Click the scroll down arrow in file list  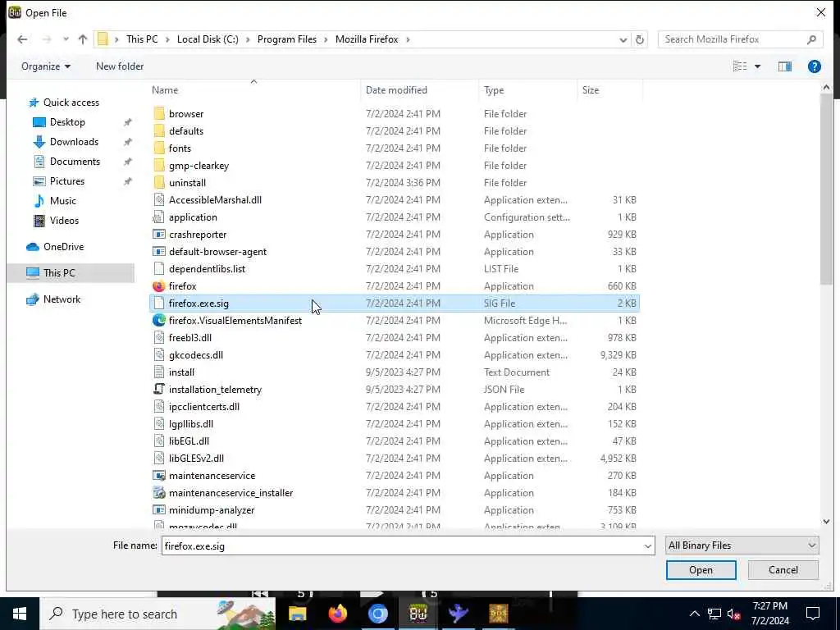point(826,521)
